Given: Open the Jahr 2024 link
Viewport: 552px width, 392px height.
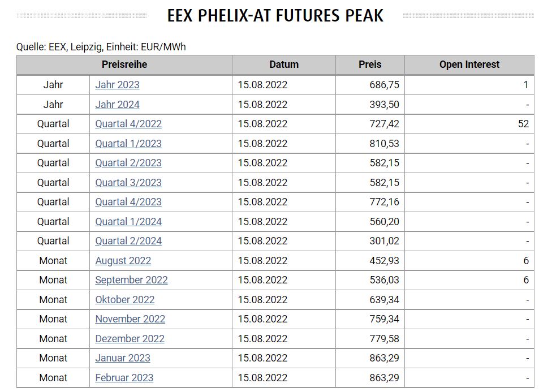Looking at the screenshot, I should point(117,105).
